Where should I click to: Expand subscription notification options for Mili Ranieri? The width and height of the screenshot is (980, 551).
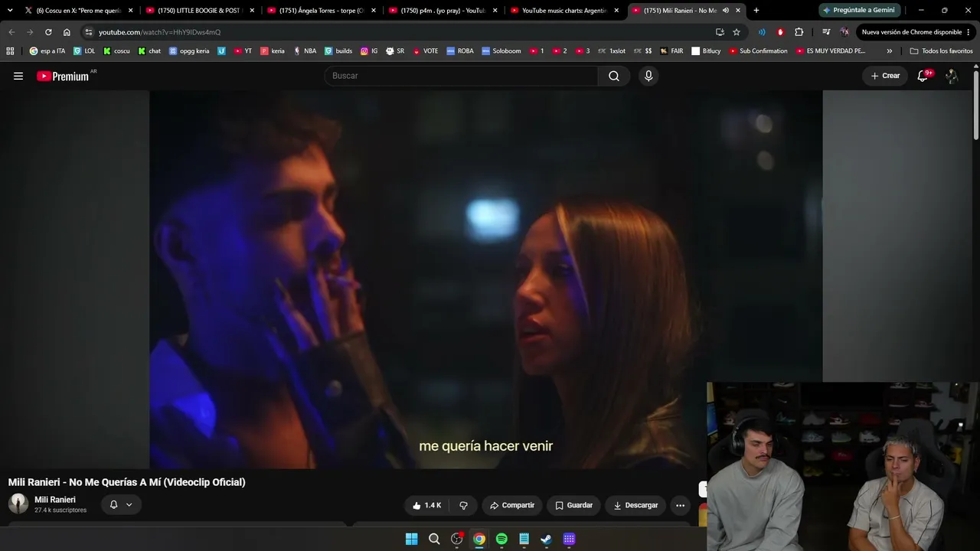(129, 505)
